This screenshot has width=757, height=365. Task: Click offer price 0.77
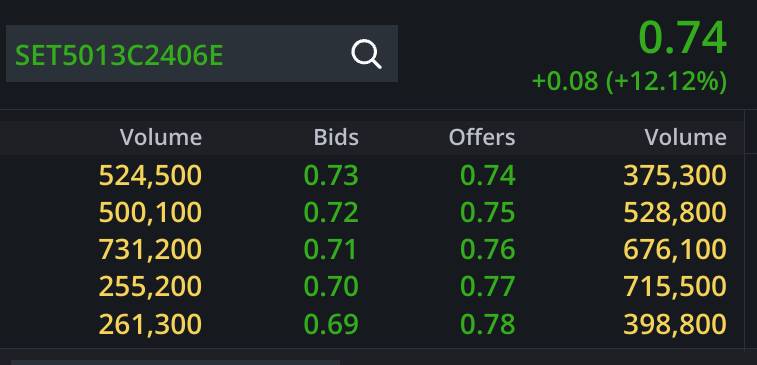(488, 287)
